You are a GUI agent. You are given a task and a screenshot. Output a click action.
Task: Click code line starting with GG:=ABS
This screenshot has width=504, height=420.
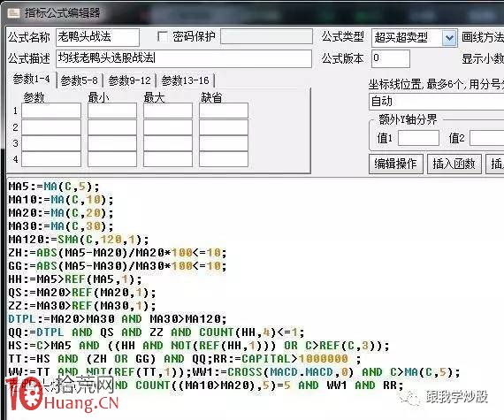(118, 266)
